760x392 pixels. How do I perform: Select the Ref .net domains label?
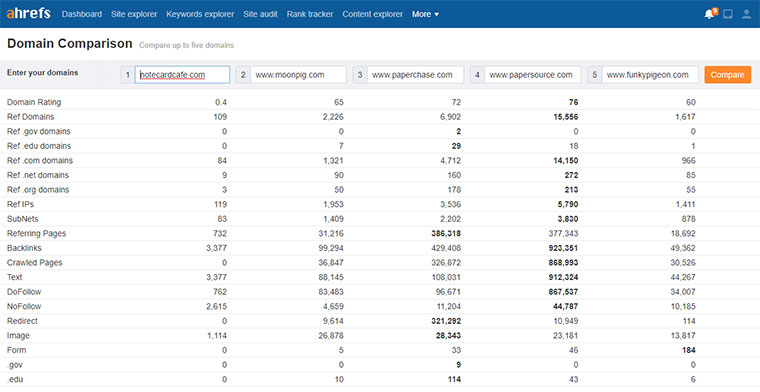[38, 175]
